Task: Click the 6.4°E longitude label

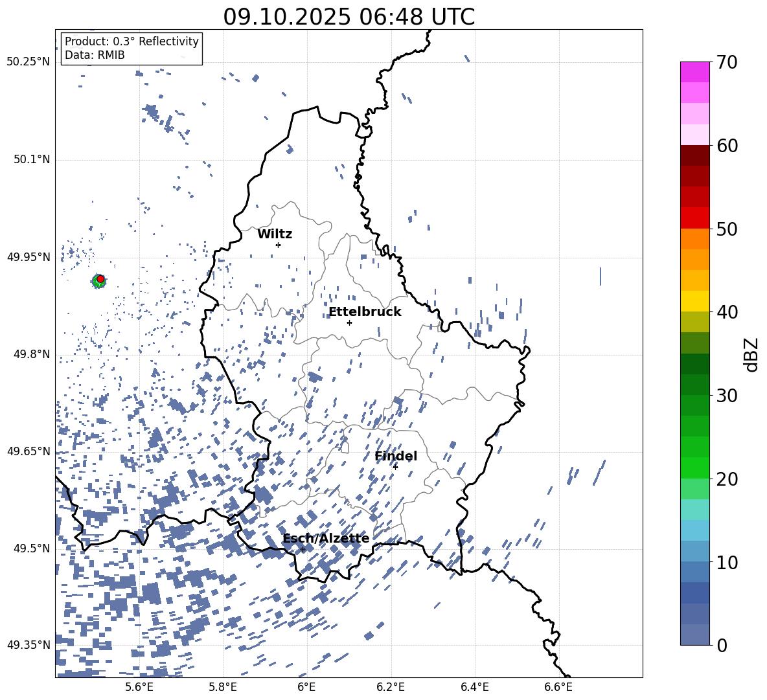Action: (474, 687)
